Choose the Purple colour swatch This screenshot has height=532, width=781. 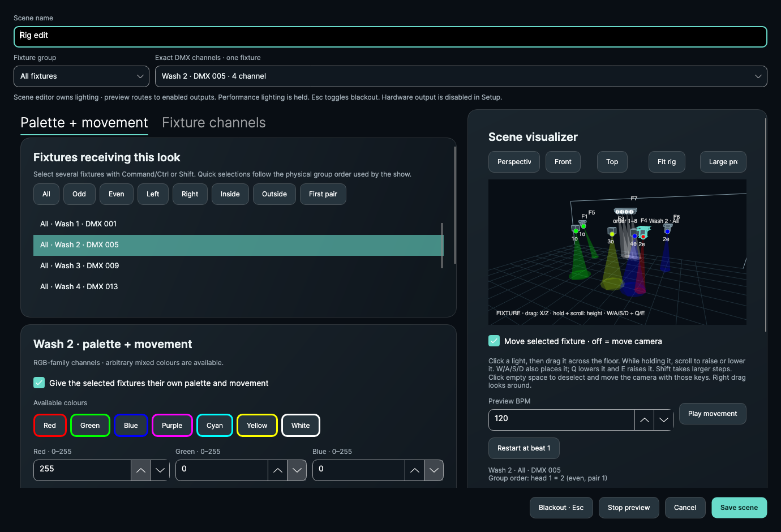[x=172, y=426]
